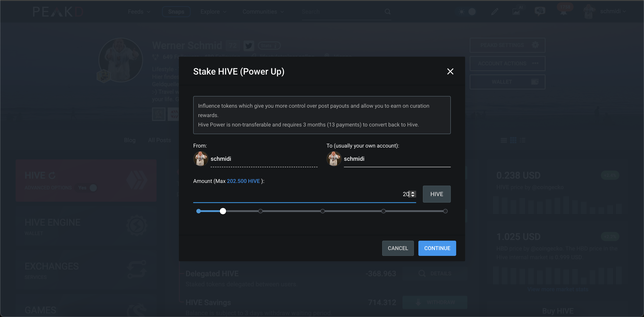Image resolution: width=644 pixels, height=317 pixels.
Task: Click the max 202.500 HIVE link
Action: (243, 181)
